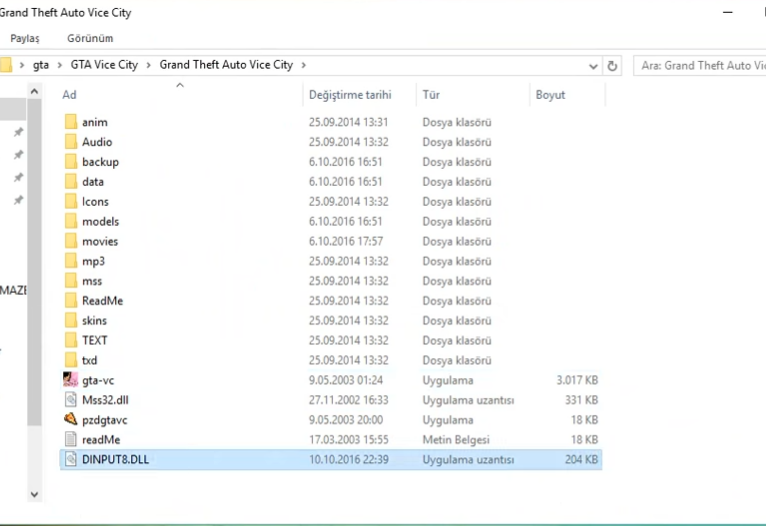Sort files by Boyut column header
The image size is (766, 526).
[550, 95]
